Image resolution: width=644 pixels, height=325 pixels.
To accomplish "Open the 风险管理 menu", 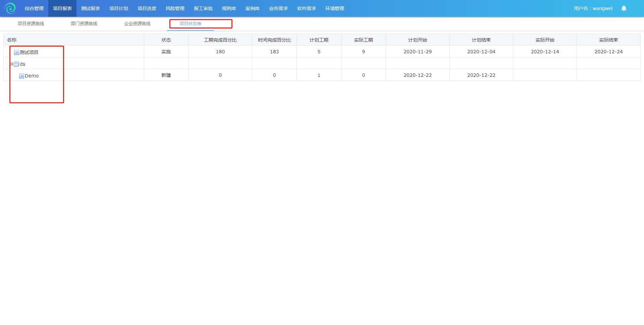I will pos(175,8).
